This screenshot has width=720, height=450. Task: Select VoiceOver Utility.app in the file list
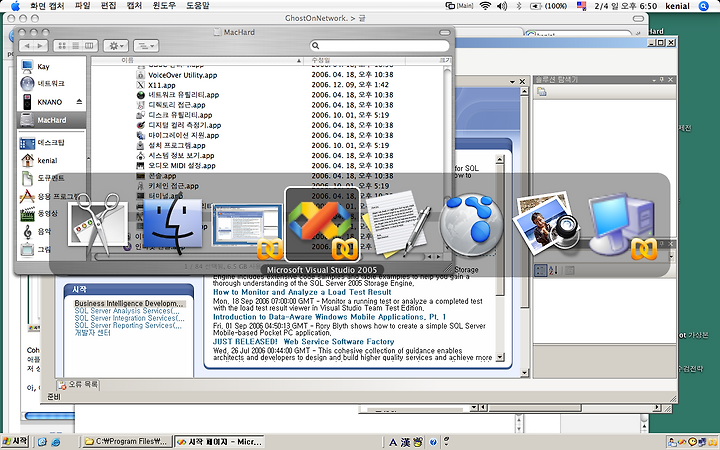(x=182, y=75)
